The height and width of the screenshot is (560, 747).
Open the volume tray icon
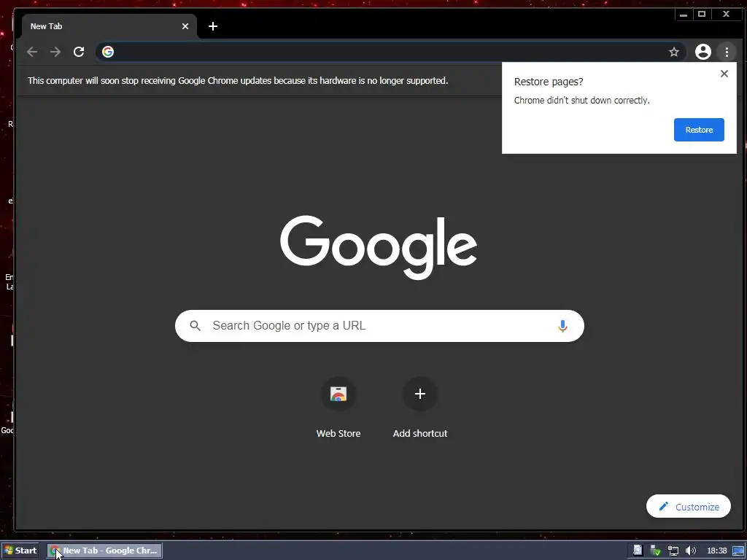point(690,551)
